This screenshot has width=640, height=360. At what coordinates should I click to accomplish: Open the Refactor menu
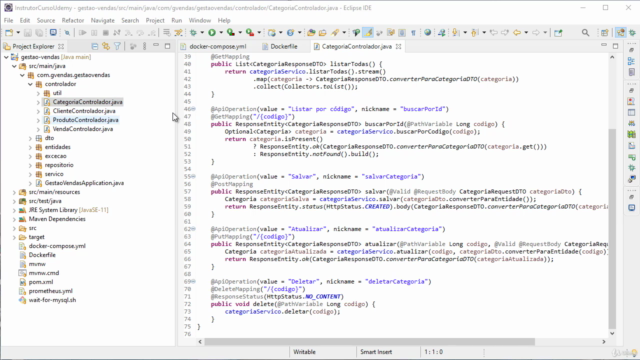pos(73,20)
